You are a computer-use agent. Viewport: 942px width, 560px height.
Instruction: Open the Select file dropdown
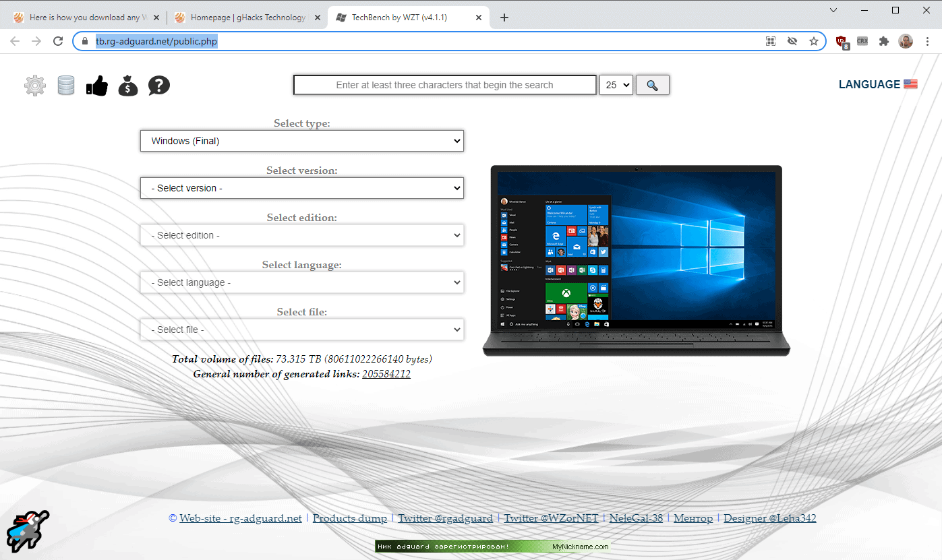302,330
